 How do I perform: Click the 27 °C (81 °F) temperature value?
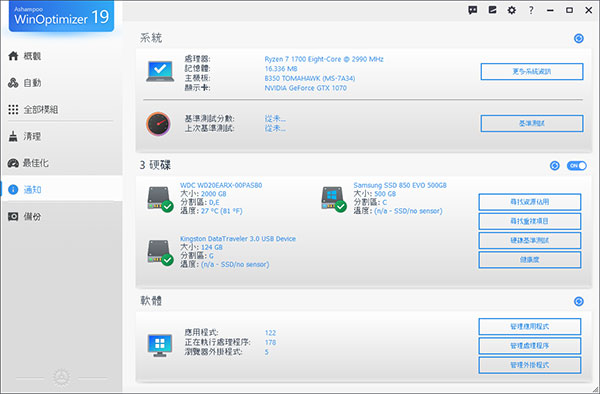[x=222, y=211]
